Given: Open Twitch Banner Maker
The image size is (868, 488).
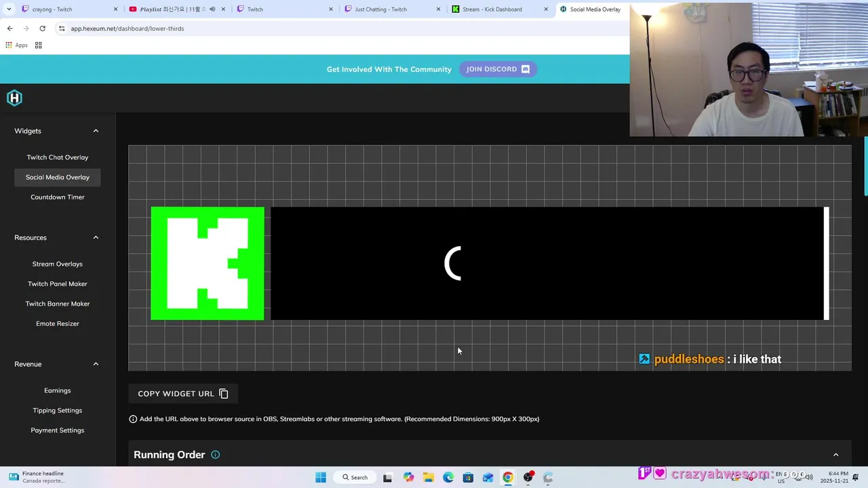Looking at the screenshot, I should point(58,304).
